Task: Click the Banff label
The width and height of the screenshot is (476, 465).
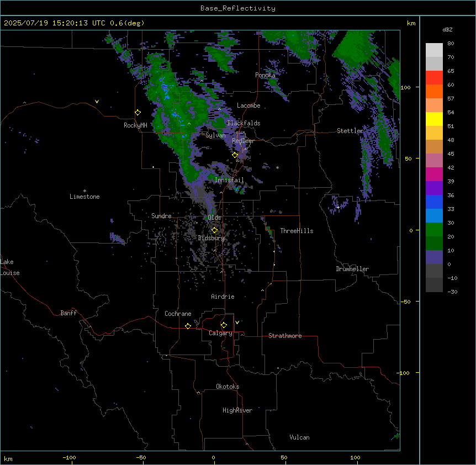Action: 68,313
